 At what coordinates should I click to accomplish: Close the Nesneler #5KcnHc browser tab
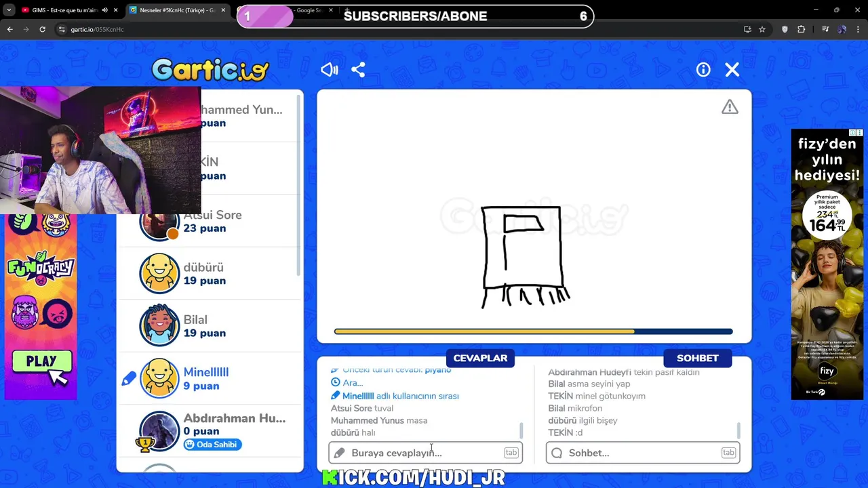click(223, 10)
